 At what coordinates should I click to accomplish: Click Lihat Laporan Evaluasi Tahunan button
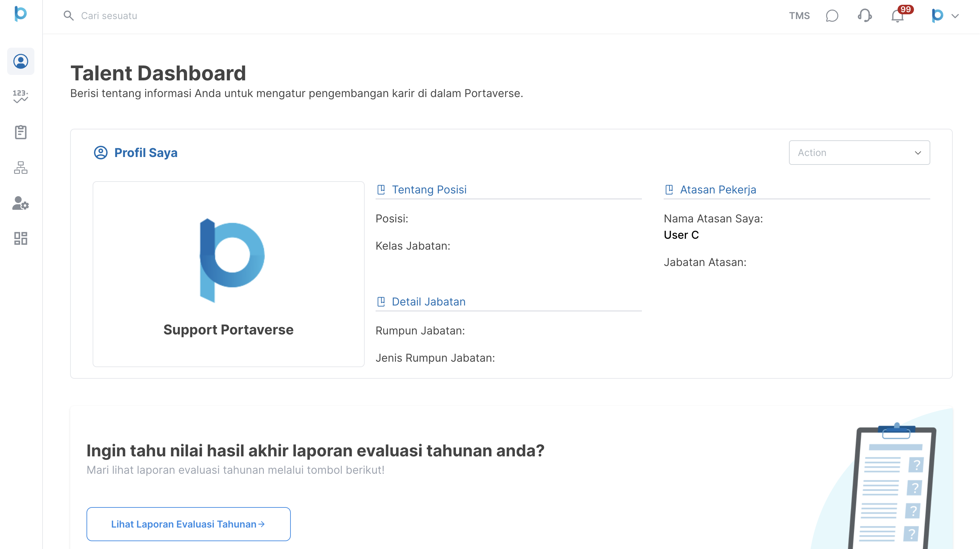[188, 524]
